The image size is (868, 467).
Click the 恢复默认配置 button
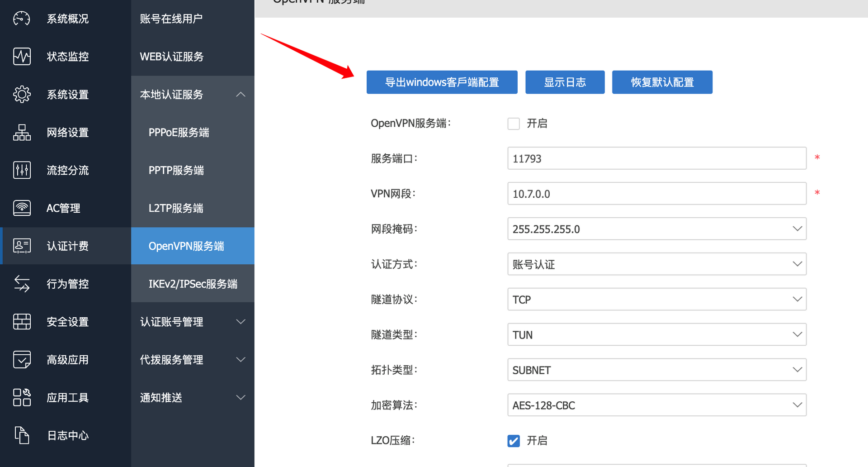click(x=662, y=82)
